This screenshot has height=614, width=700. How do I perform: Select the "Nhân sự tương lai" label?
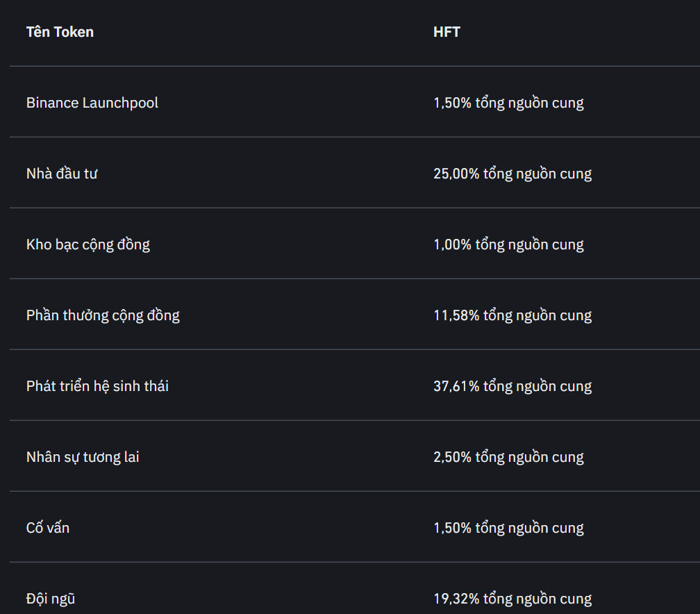click(83, 457)
